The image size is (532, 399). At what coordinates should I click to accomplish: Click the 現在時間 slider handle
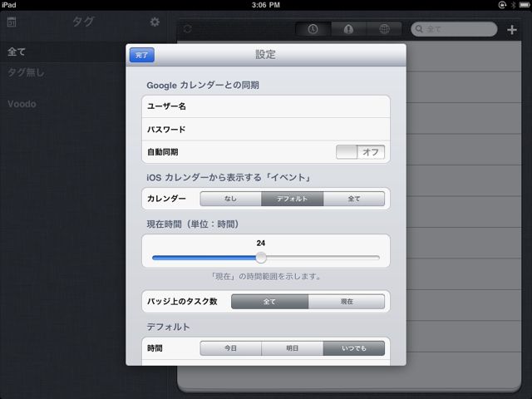click(x=261, y=258)
